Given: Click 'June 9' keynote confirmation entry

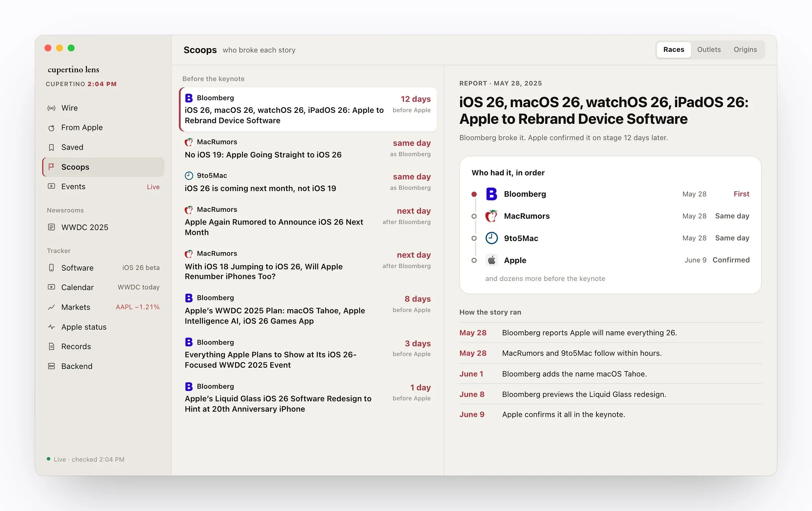Looking at the screenshot, I should [x=610, y=414].
